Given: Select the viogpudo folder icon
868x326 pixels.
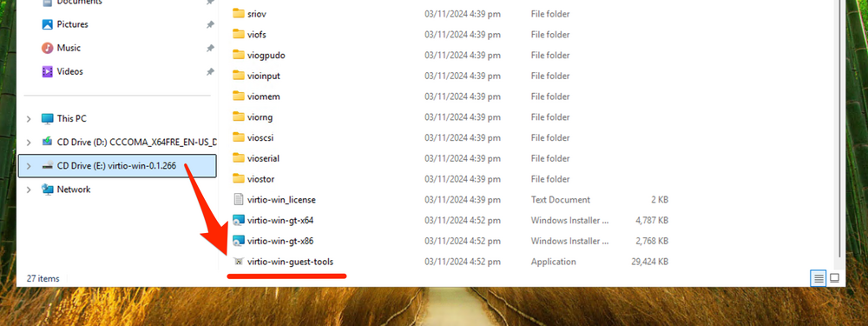Looking at the screenshot, I should (239, 55).
